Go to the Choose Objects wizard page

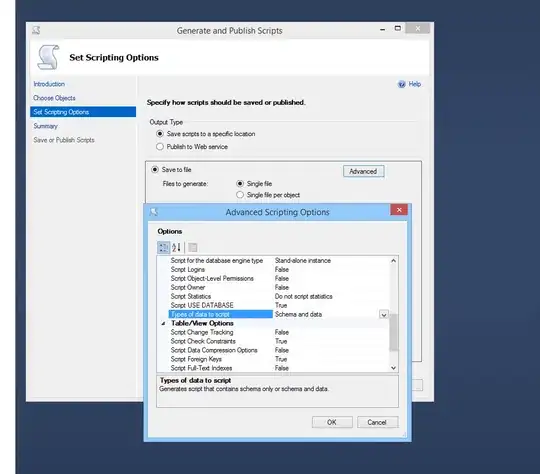click(x=54, y=98)
